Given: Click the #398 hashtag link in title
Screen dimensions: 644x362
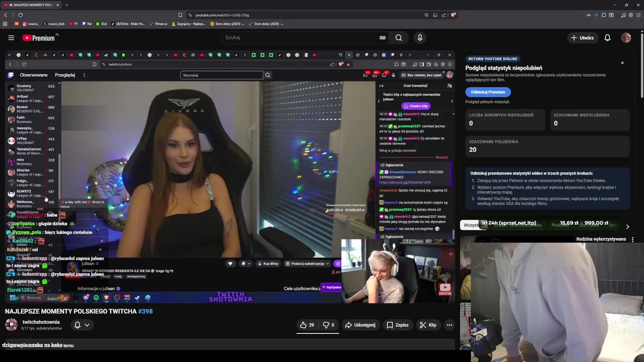Looking at the screenshot, I should 145,311.
